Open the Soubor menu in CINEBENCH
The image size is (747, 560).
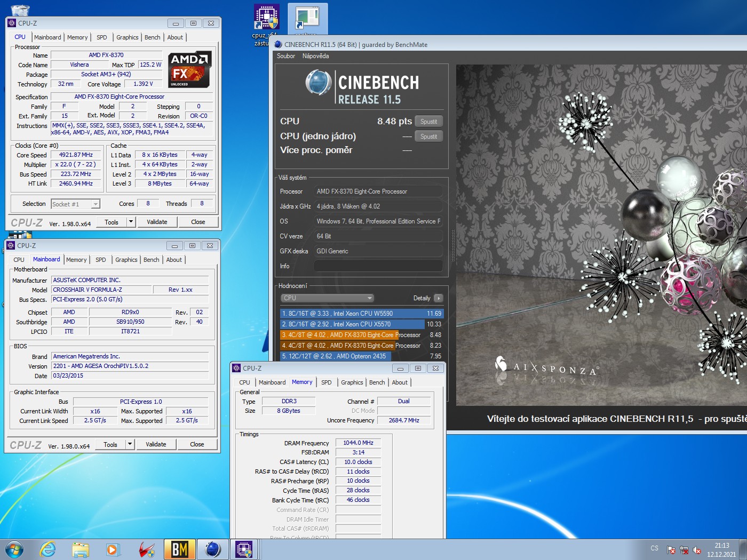[x=286, y=56]
